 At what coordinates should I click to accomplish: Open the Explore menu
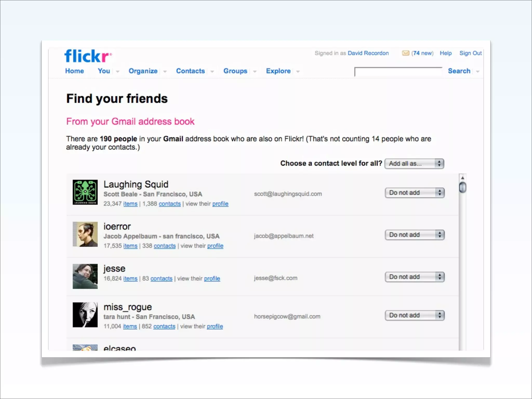click(x=278, y=71)
